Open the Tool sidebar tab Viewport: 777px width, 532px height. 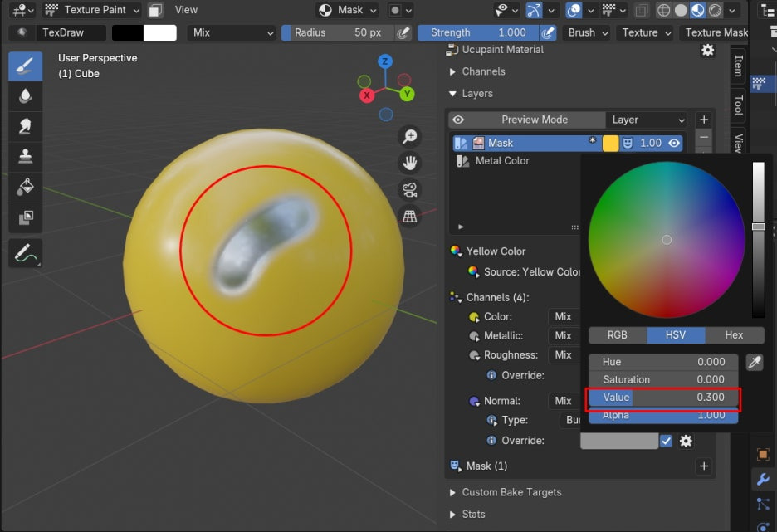coord(738,105)
